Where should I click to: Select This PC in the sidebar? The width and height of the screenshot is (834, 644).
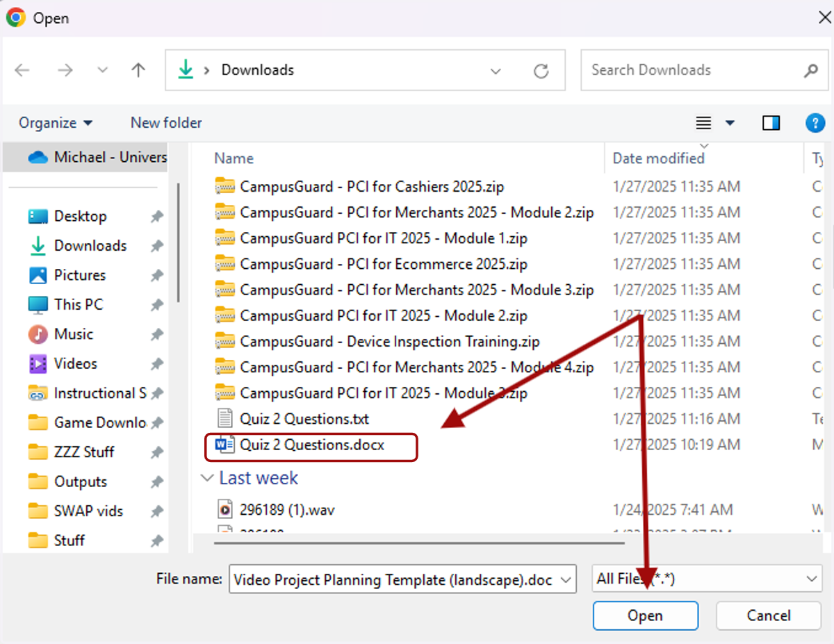point(78,304)
